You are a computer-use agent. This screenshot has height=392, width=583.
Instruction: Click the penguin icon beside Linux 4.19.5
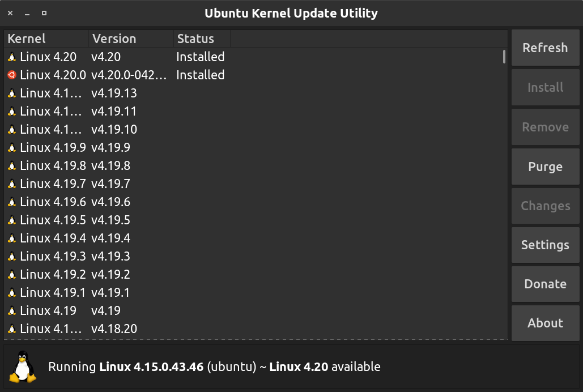point(12,220)
